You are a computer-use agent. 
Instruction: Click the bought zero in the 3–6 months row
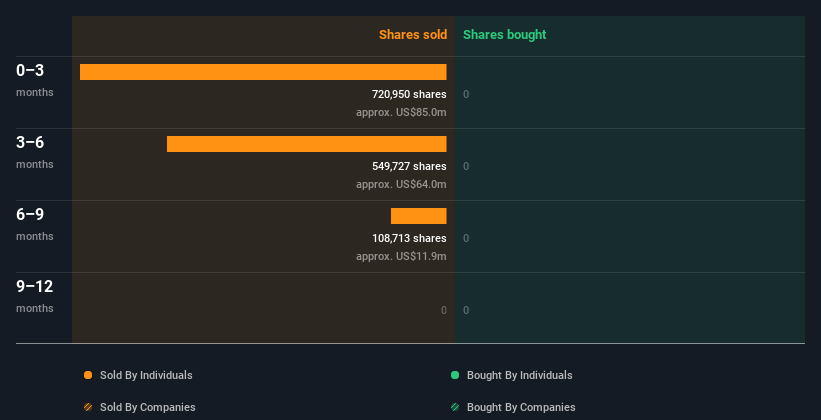pos(466,167)
